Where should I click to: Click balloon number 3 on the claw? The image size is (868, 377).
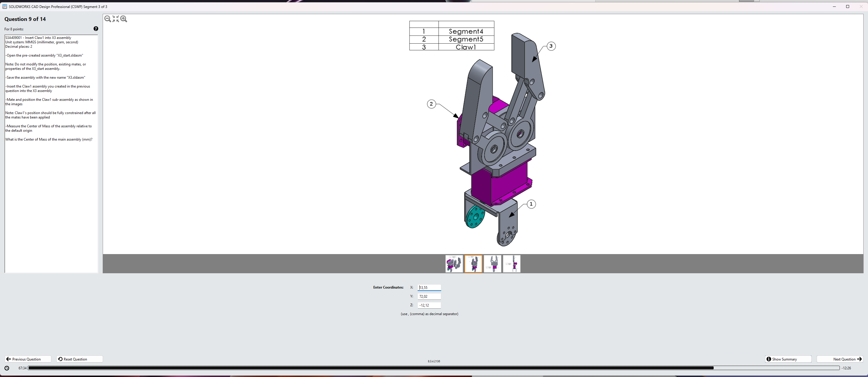pos(551,46)
